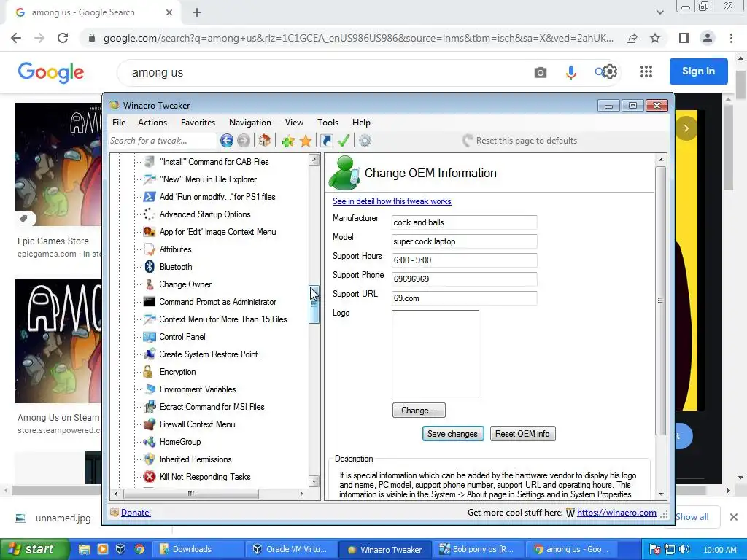Open the Actions menu
Screen dimensions: 747x560
(152, 122)
